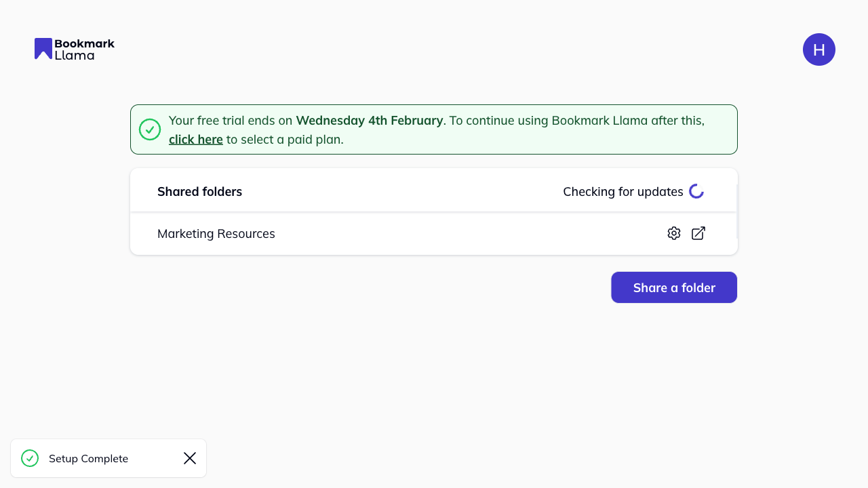Click 'to select a paid plan' banner text
This screenshot has width=868, height=488.
pyautogui.click(x=285, y=140)
